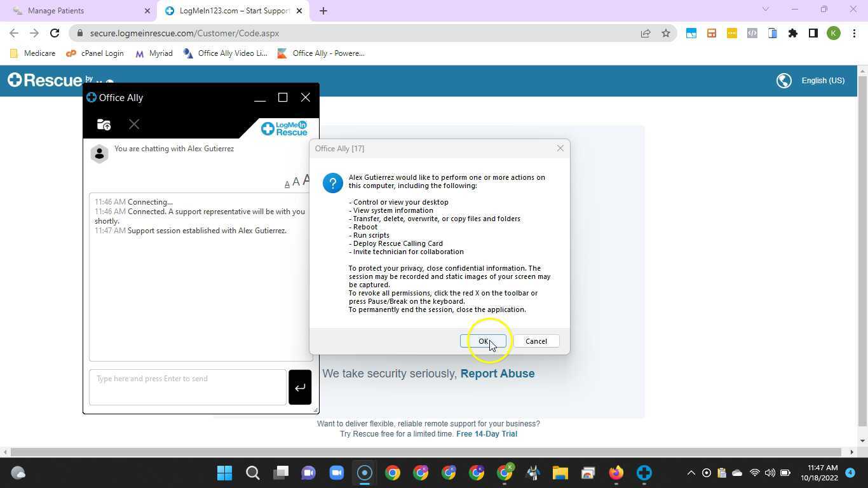
Task: Click the chat user avatar icon
Action: click(x=99, y=154)
